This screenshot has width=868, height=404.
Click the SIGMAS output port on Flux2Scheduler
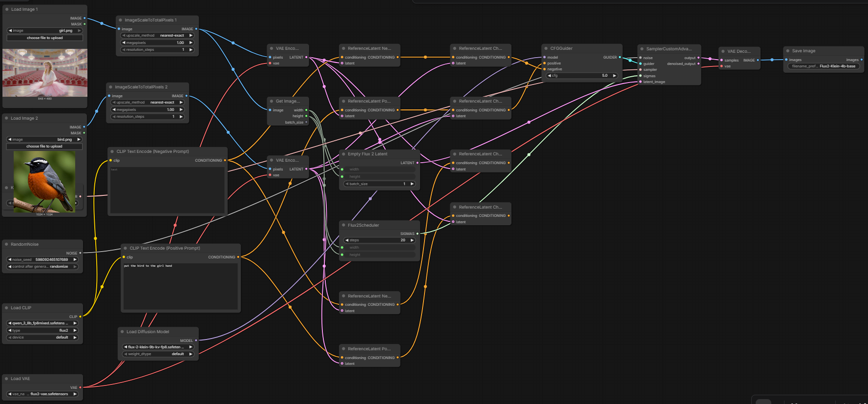(417, 234)
